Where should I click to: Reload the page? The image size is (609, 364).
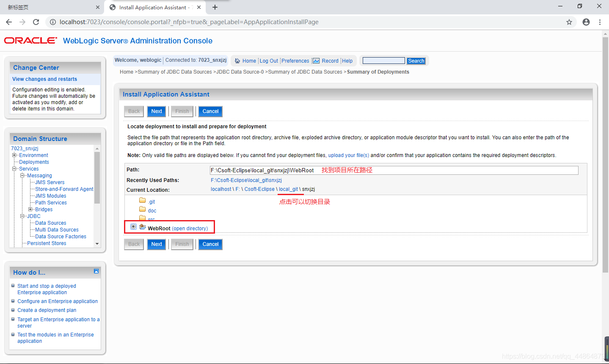(x=36, y=22)
